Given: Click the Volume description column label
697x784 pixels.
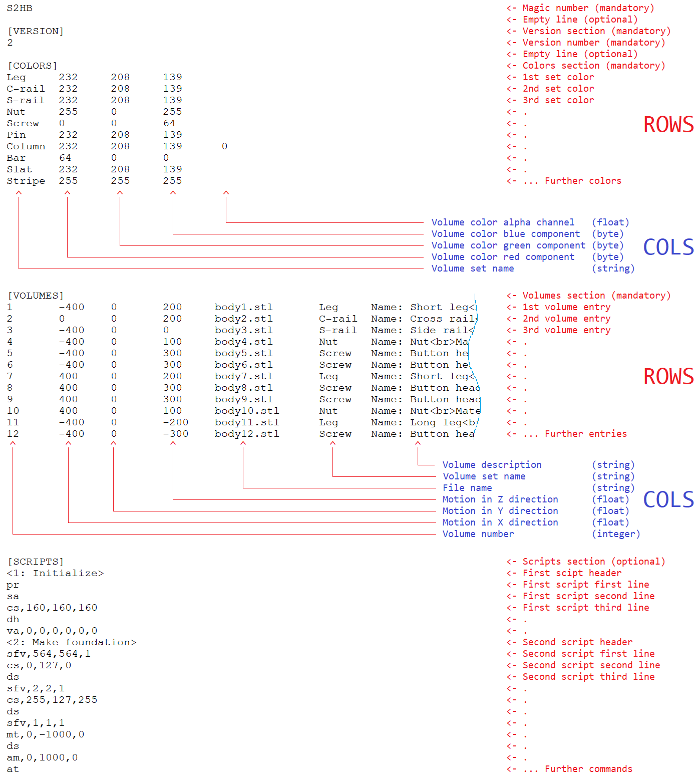Looking at the screenshot, I should coord(492,465).
